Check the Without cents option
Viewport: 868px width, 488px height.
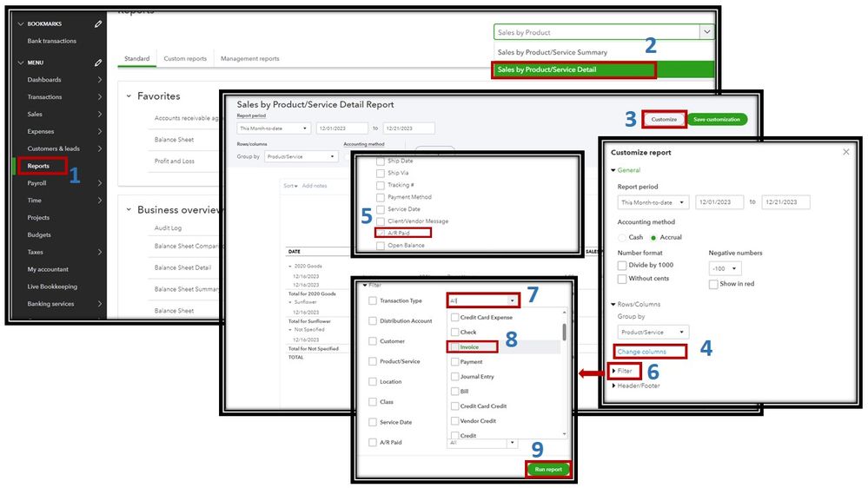click(622, 279)
